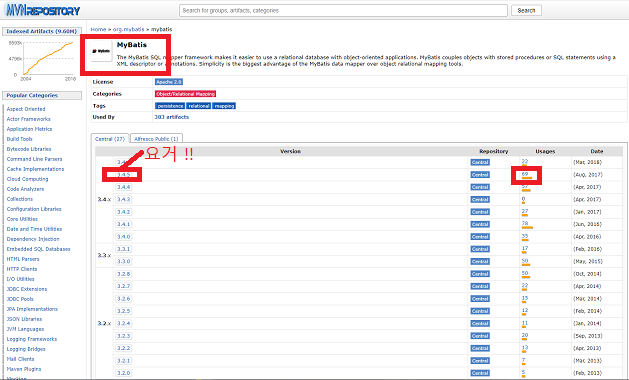Click the Apache 2.0 license badge
This screenshot has width=629, height=380.
click(169, 82)
